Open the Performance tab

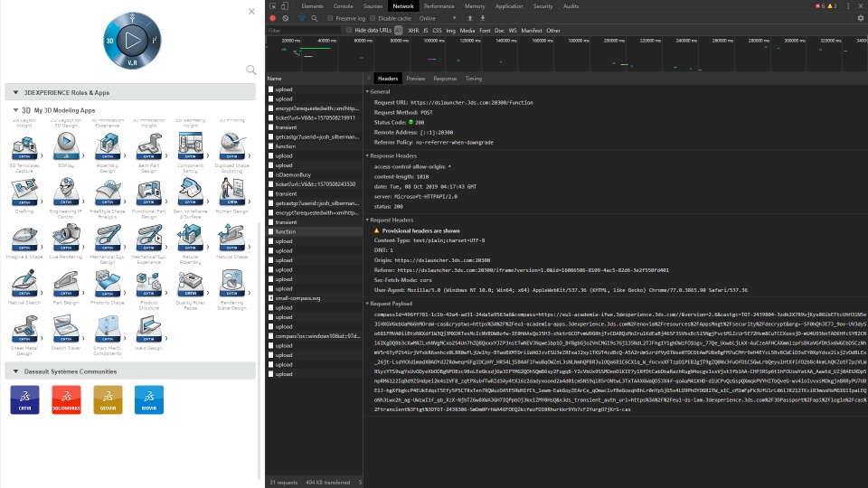point(439,6)
